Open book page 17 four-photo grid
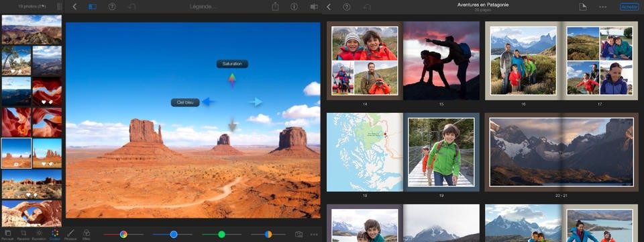Viewport: 644px width, 242px height. coord(600,61)
